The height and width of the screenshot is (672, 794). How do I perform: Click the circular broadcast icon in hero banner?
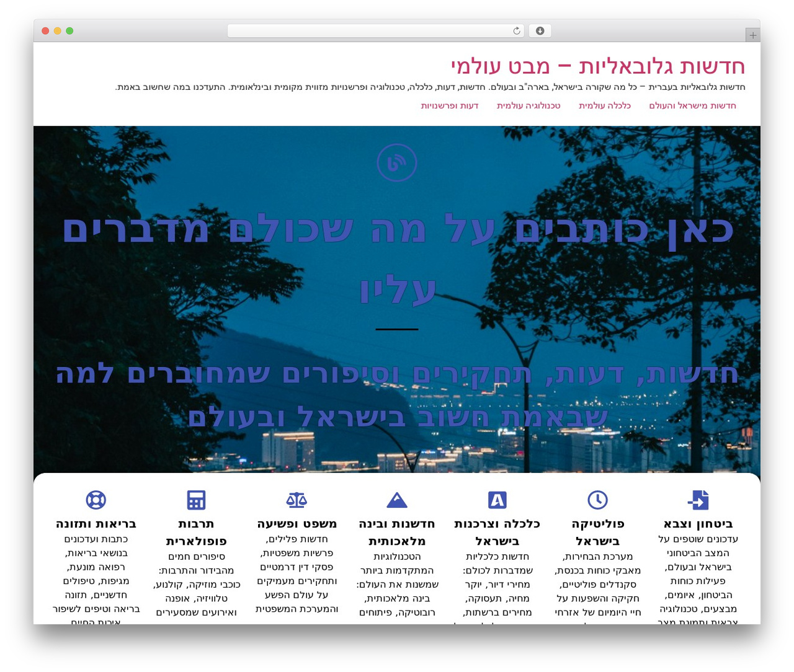pos(397,162)
